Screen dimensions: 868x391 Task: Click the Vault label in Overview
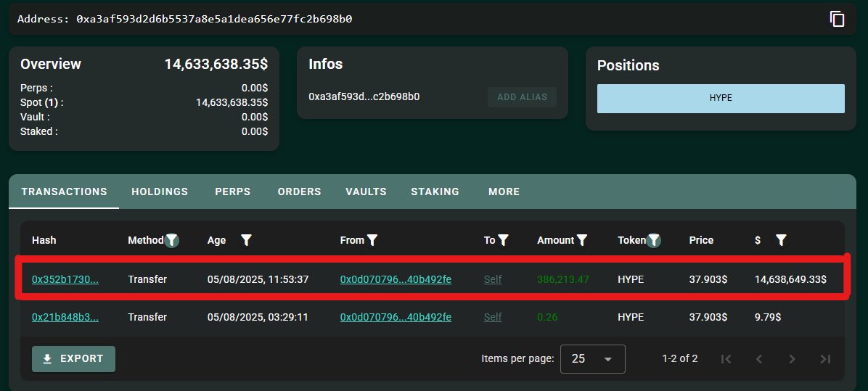point(35,117)
